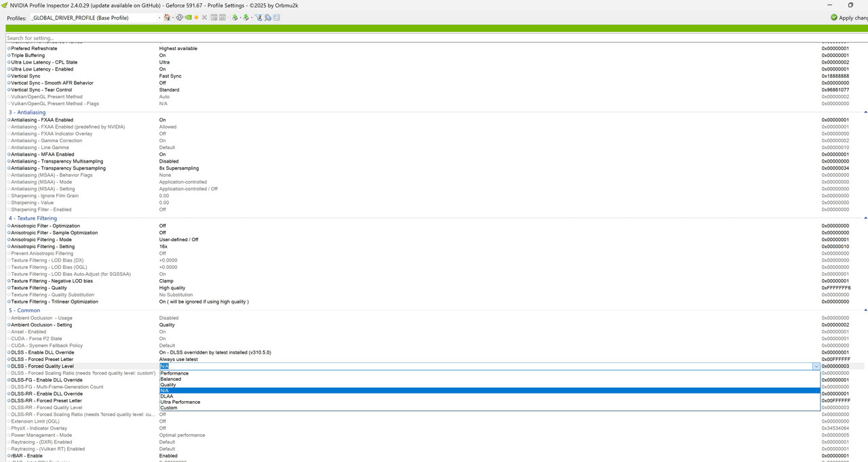The width and height of the screenshot is (868, 462).
Task: Click the DLSS Forced Quality Level dropdown arrow
Action: (816, 366)
